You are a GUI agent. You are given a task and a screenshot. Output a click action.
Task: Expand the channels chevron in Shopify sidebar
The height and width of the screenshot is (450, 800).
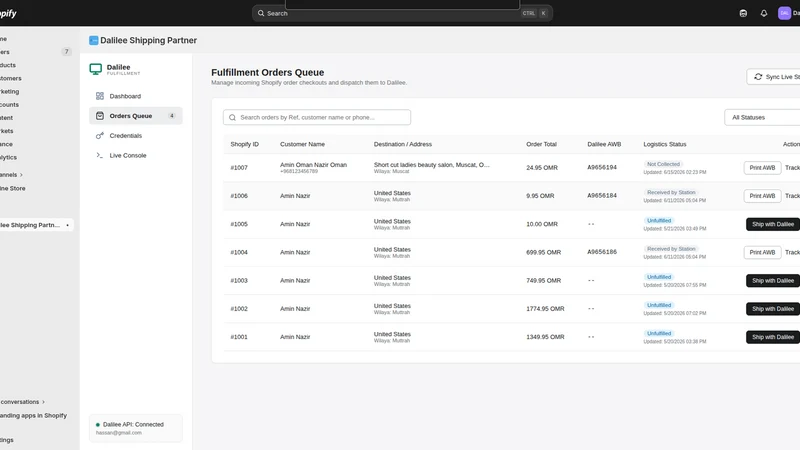click(21, 175)
